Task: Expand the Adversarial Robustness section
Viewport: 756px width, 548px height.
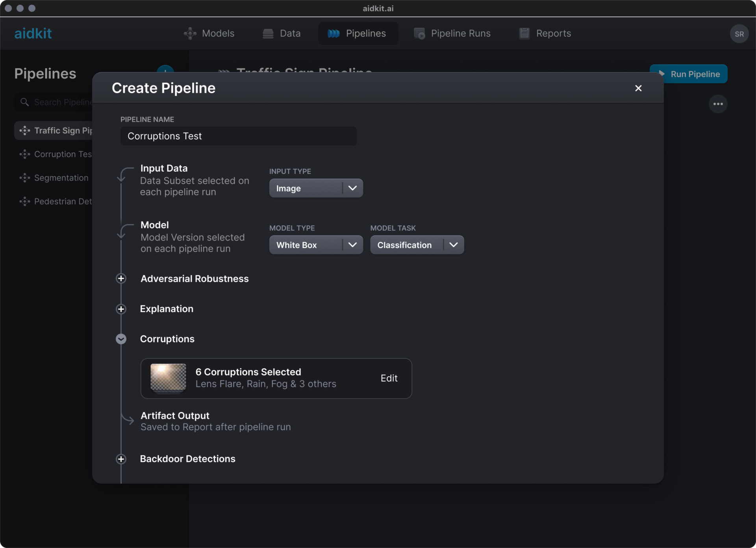Action: coord(121,279)
